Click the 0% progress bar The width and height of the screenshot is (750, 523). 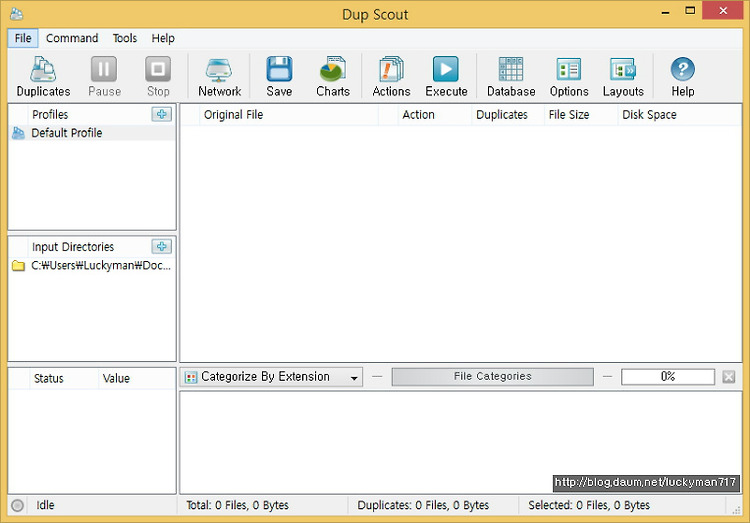pyautogui.click(x=668, y=377)
